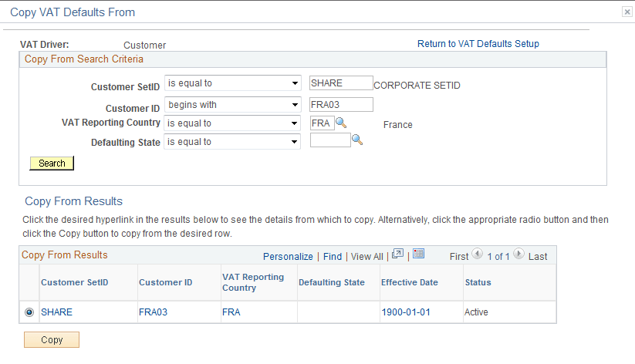Go to next row arrow icon

518,254
